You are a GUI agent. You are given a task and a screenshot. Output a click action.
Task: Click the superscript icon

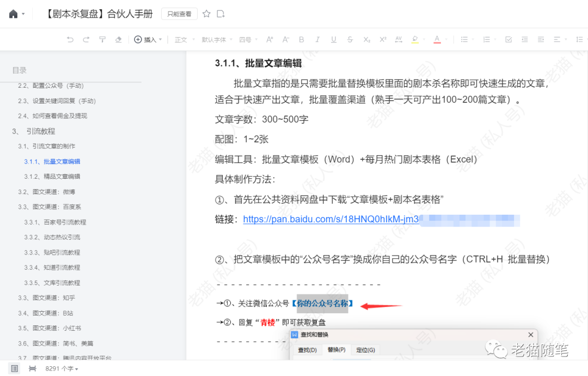tap(383, 39)
